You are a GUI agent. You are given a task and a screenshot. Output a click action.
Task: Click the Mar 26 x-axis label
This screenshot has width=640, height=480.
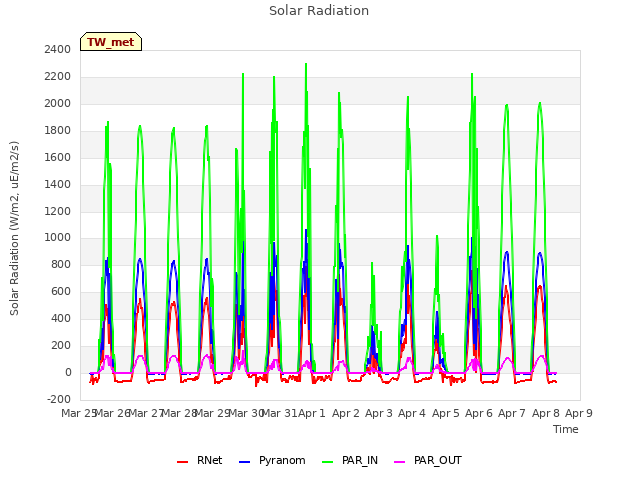pyautogui.click(x=112, y=413)
